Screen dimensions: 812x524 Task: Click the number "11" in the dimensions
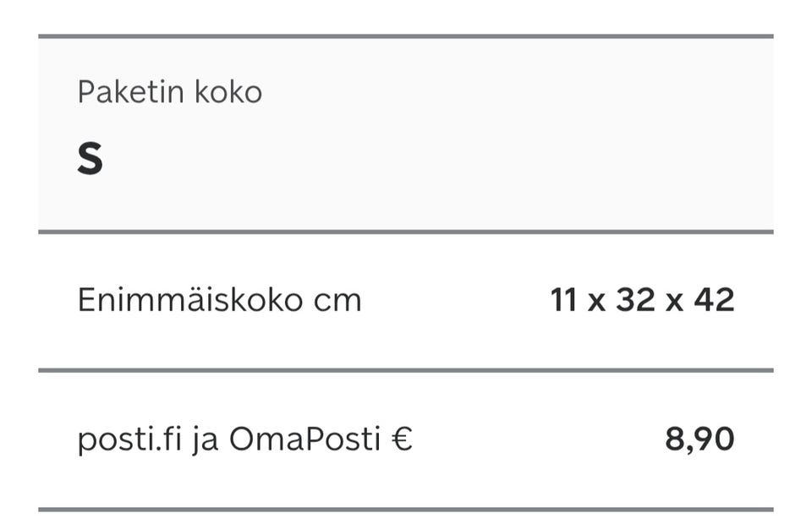pyautogui.click(x=563, y=300)
